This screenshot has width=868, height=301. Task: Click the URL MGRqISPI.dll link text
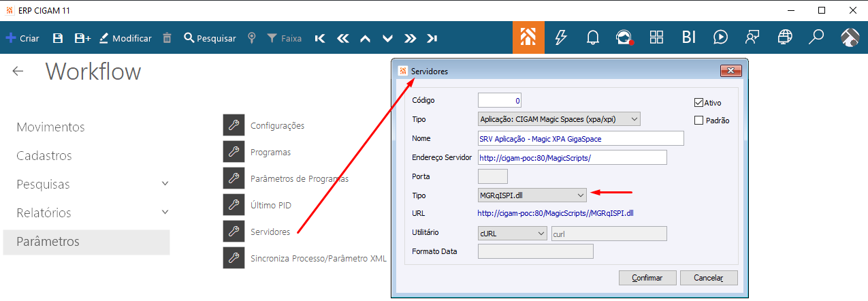[556, 213]
